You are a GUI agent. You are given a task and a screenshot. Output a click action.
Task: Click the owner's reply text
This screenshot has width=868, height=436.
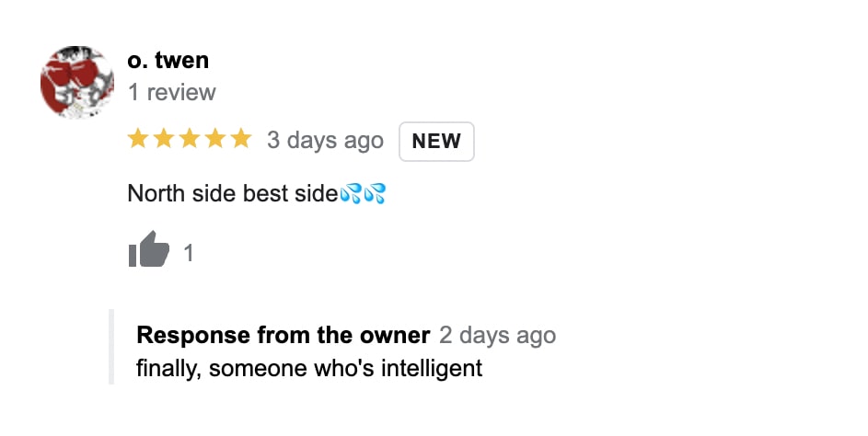pyautogui.click(x=308, y=368)
